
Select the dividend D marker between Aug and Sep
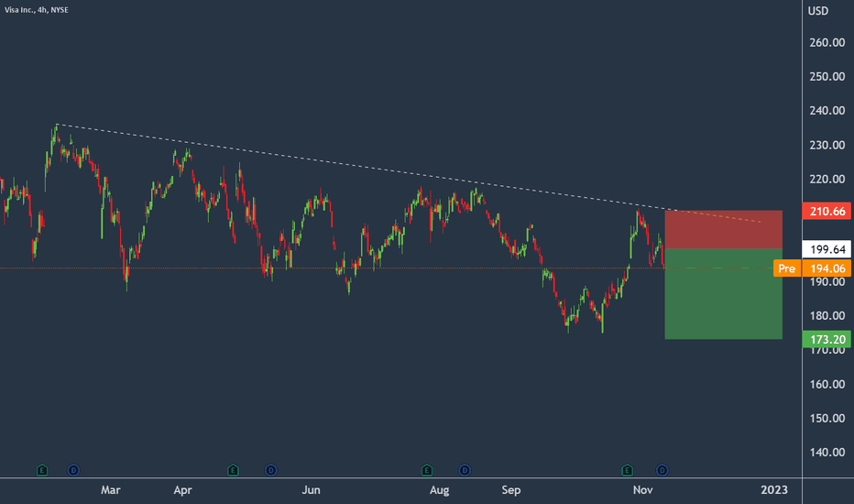(x=465, y=470)
